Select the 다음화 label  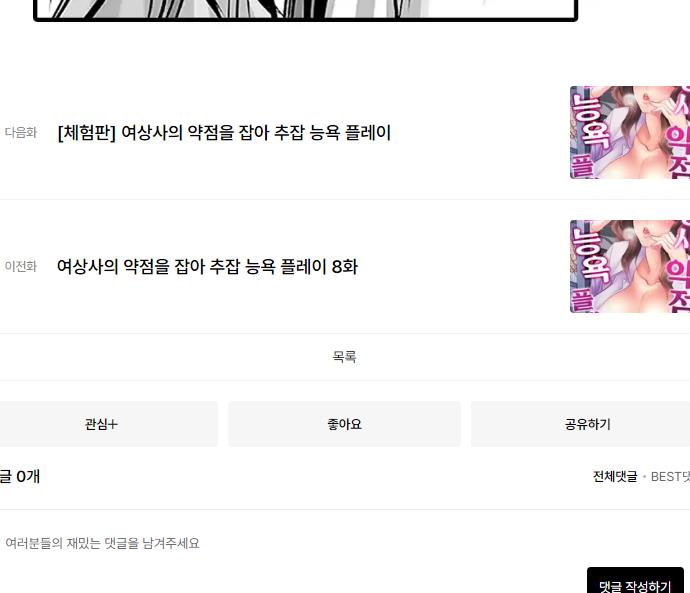(x=21, y=132)
